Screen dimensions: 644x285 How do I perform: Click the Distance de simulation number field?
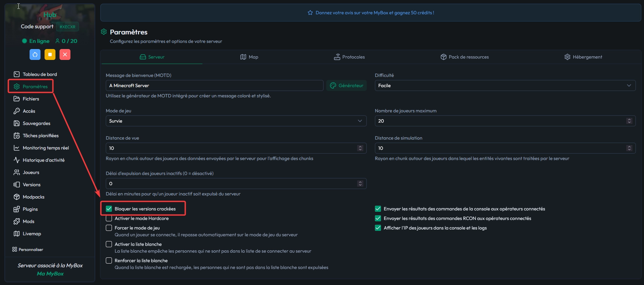[x=505, y=148]
